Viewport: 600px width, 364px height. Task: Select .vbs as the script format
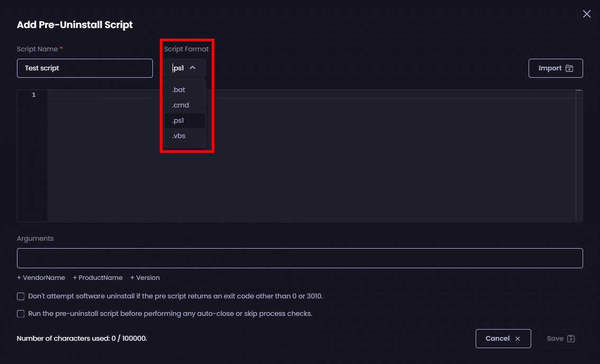point(179,136)
